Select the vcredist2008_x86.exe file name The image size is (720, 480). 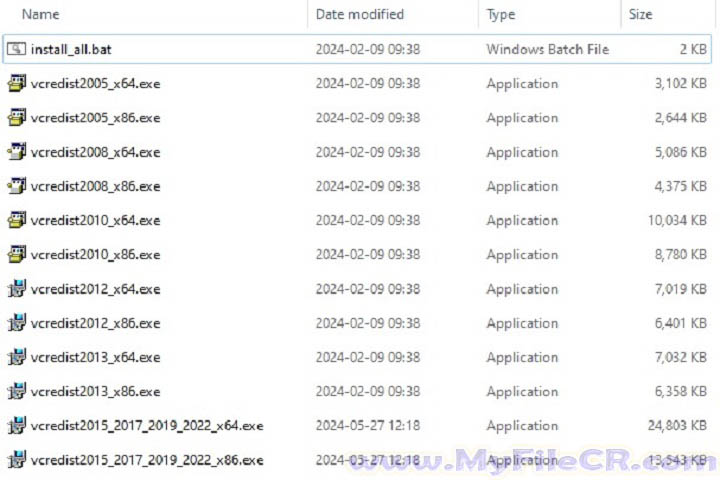95,187
